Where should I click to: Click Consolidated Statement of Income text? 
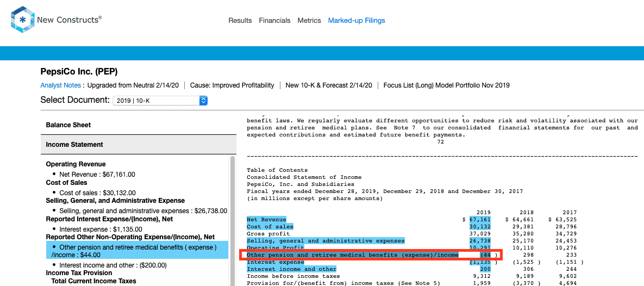coord(304,177)
